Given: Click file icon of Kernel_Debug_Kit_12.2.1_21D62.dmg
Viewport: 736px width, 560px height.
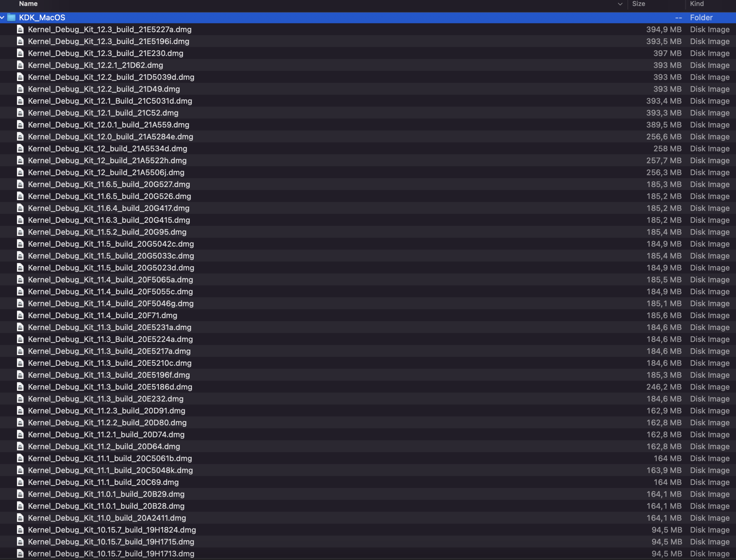Looking at the screenshot, I should coord(20,65).
